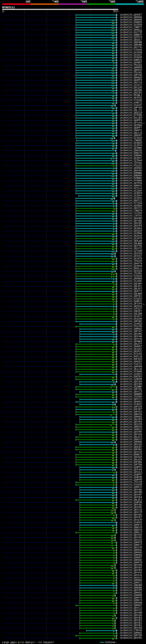
Task: Open hit UniRef100_P30694
Action: pyautogui.click(x=131, y=50)
